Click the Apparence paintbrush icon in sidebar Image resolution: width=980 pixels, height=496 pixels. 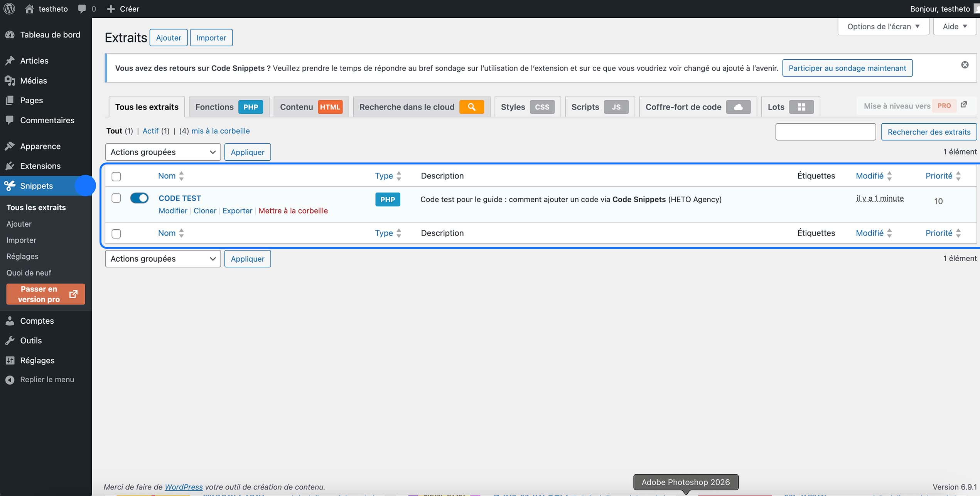pos(10,146)
